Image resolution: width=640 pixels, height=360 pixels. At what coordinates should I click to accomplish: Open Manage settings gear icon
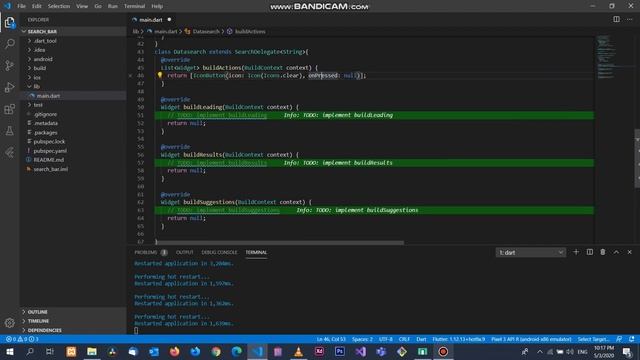(10, 323)
